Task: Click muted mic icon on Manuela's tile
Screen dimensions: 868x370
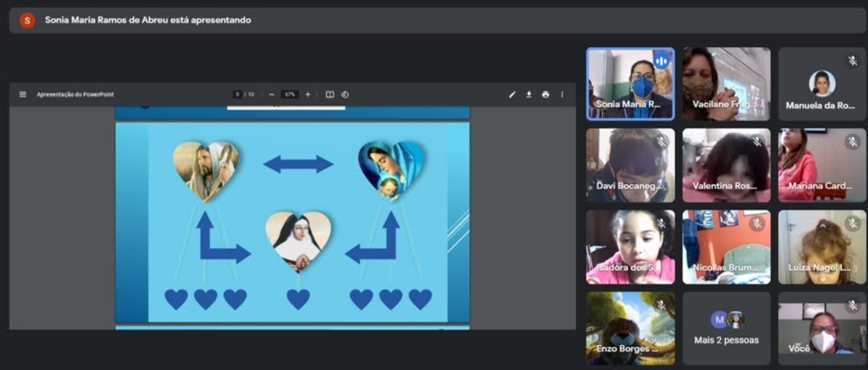Action: click(853, 61)
